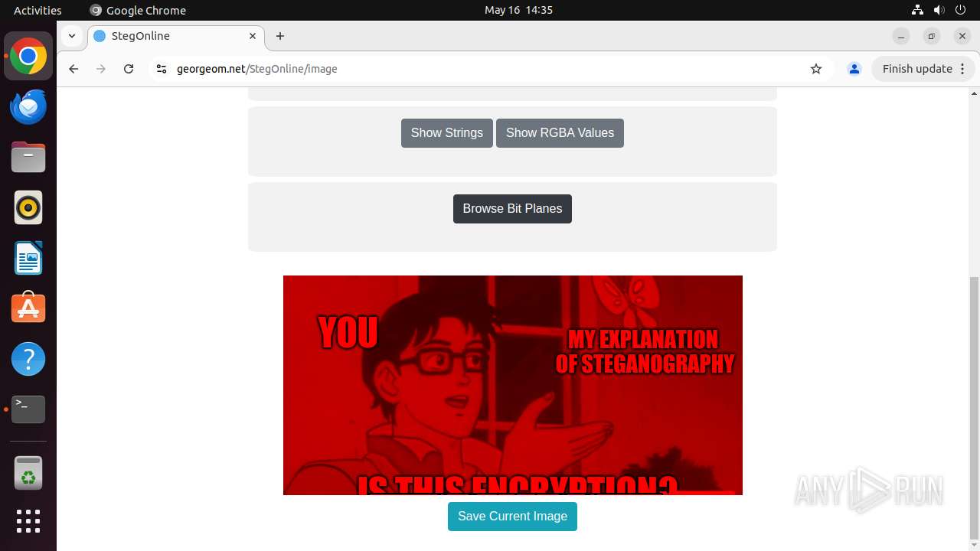
Task: Switch to the StegOnline tab
Action: pyautogui.click(x=176, y=36)
